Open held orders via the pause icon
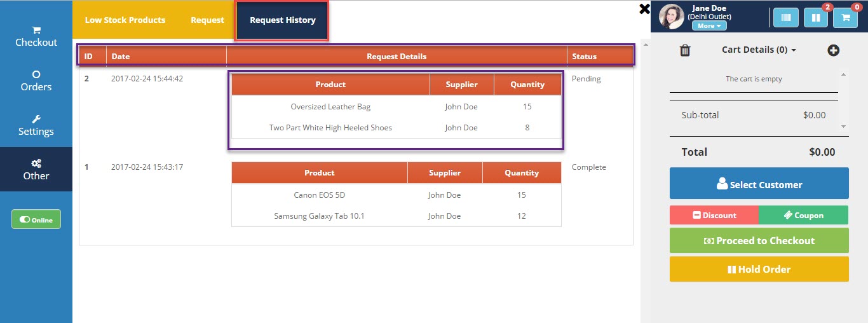Screen dimensions: 868x323 click(x=815, y=18)
